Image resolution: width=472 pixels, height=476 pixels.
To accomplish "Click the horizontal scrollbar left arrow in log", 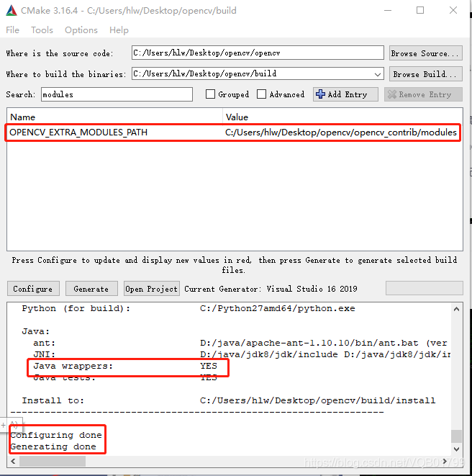I will (14, 462).
